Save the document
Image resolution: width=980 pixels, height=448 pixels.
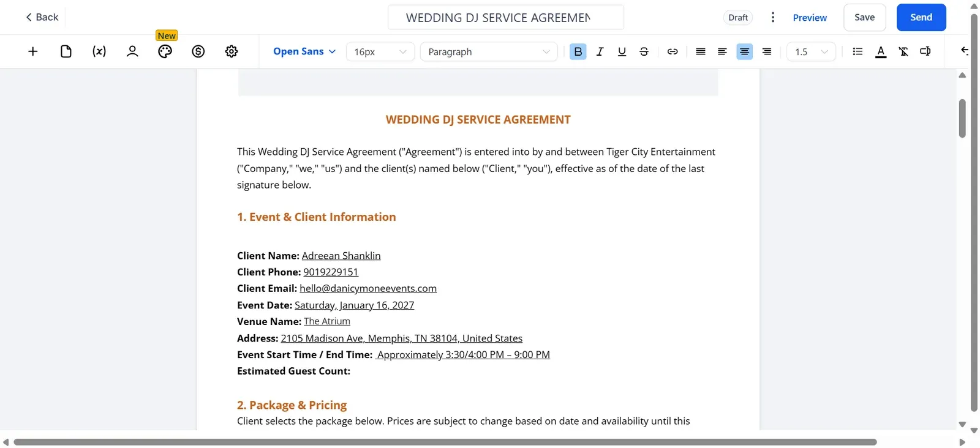click(x=865, y=17)
